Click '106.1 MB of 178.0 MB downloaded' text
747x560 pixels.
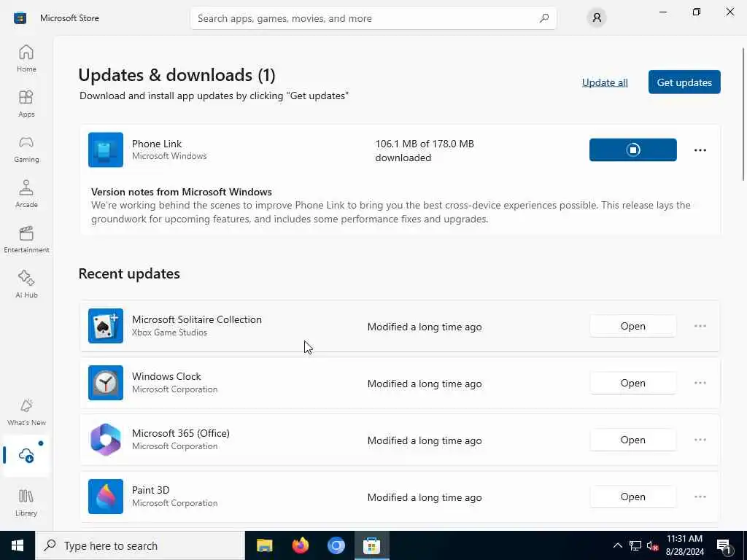pos(424,150)
